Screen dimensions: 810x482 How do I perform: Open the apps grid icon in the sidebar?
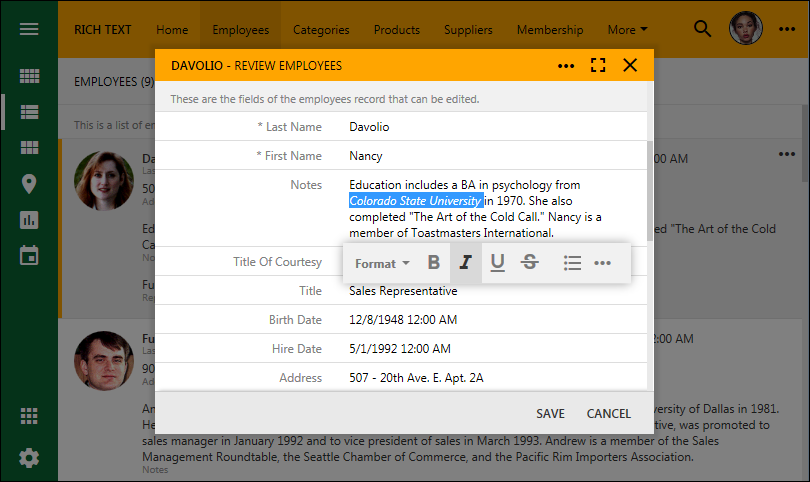coord(29,416)
